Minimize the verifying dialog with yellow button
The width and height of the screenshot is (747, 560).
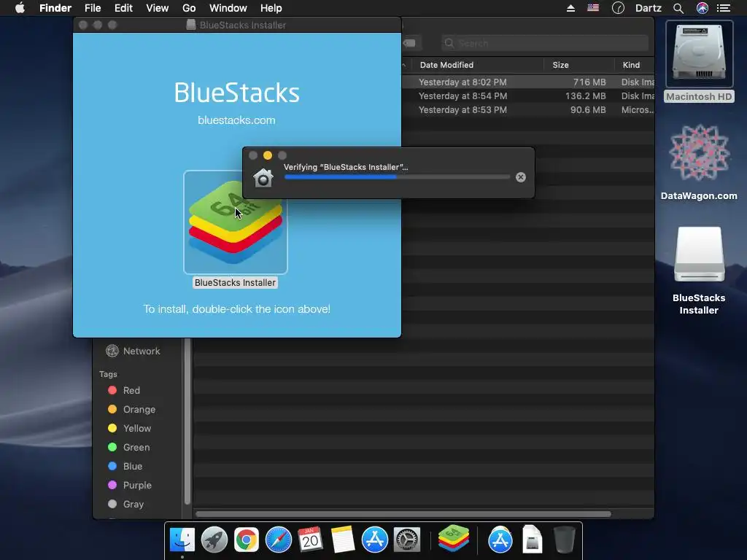[x=268, y=155]
